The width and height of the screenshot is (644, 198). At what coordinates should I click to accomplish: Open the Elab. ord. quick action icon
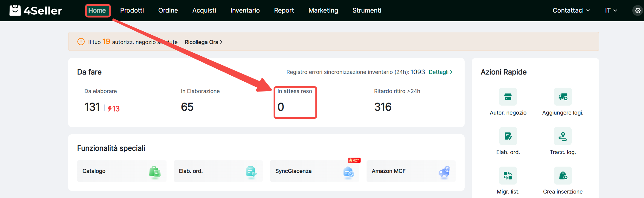click(x=508, y=136)
